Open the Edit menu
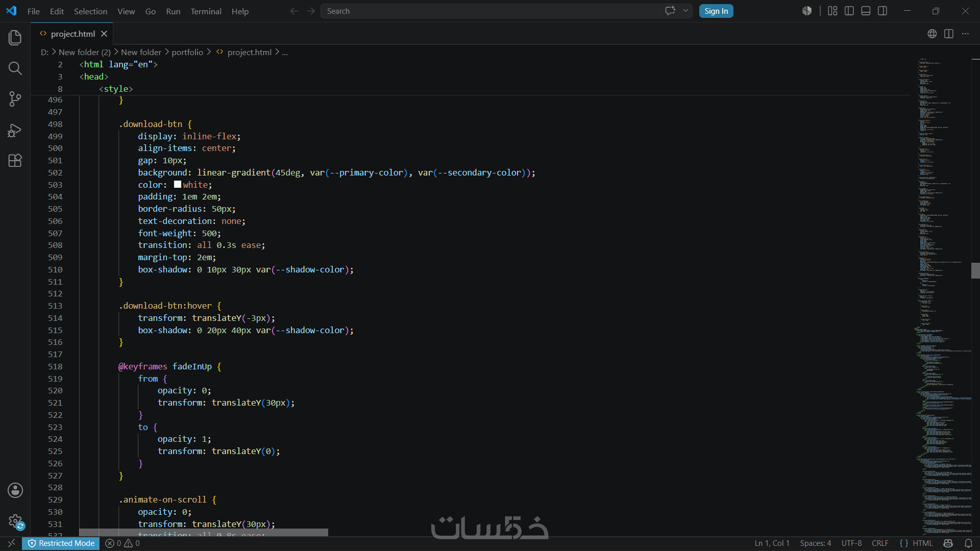980x551 pixels. click(57, 11)
